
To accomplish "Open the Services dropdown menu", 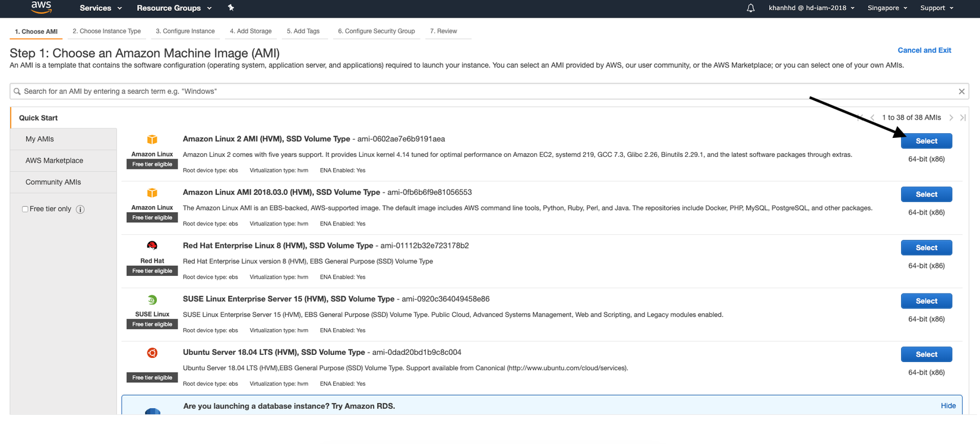I will coord(100,8).
